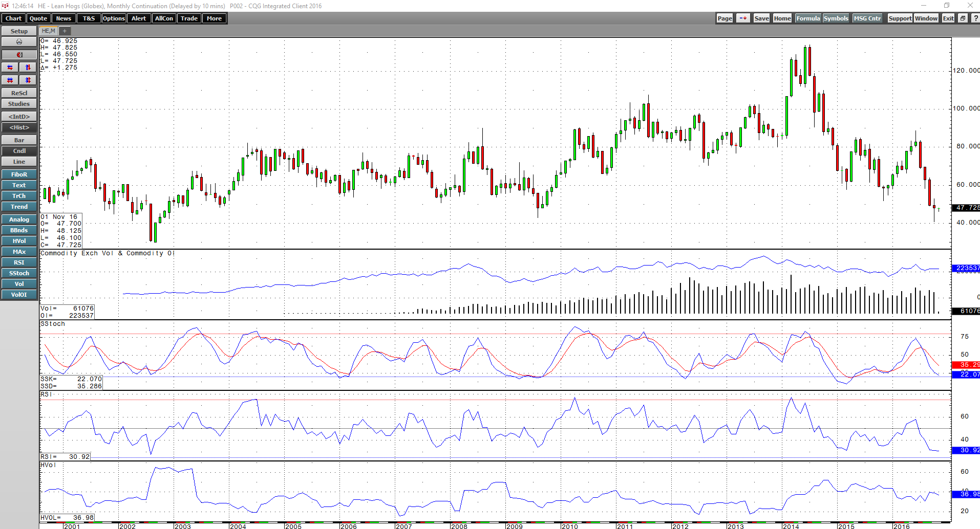Image resolution: width=980 pixels, height=529 pixels.
Task: Click the window restore icon beside Exit
Action: tap(962, 18)
